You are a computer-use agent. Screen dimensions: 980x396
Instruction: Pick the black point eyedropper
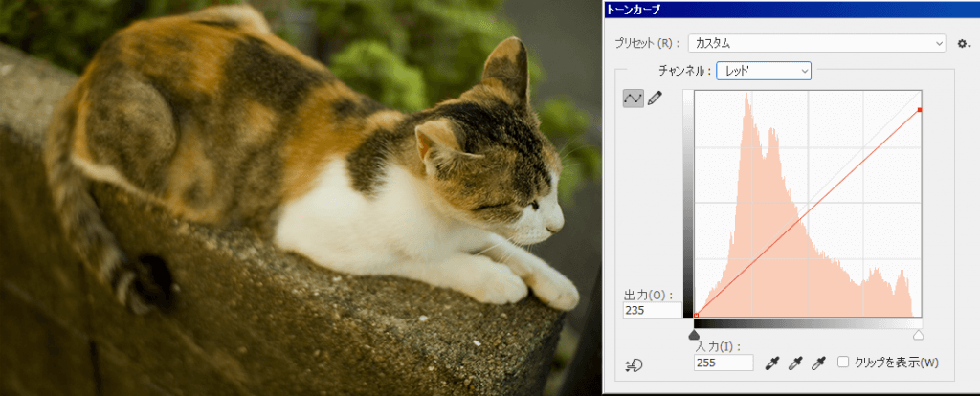pos(772,363)
